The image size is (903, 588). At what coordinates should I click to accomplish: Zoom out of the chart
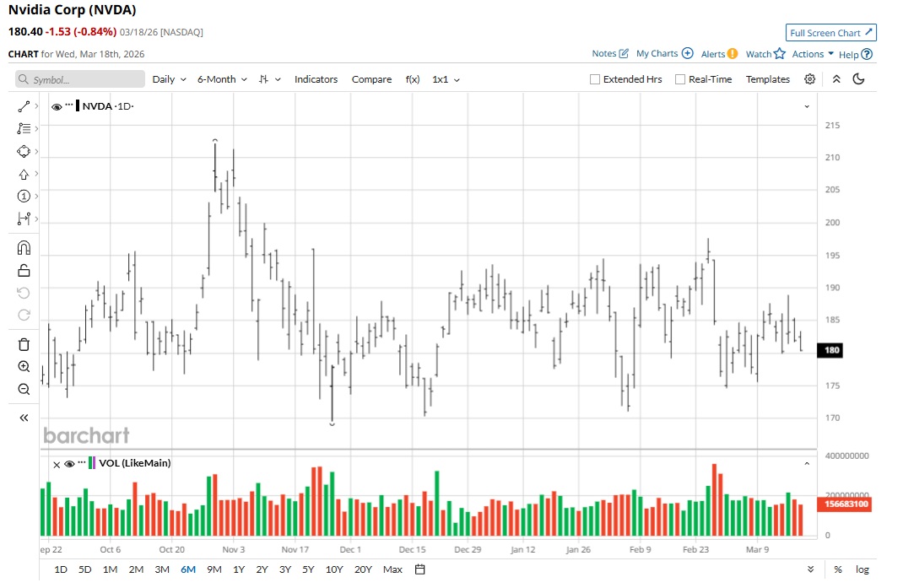24,389
